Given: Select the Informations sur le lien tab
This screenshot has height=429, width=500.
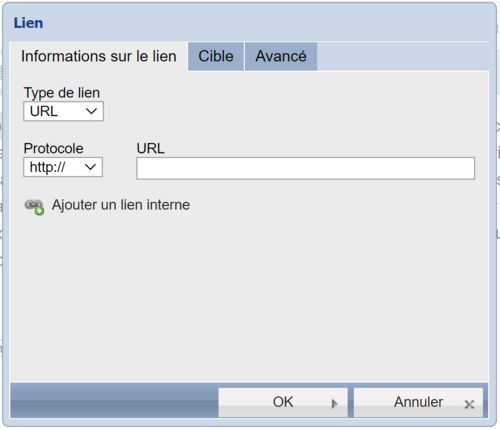Looking at the screenshot, I should click(99, 56).
